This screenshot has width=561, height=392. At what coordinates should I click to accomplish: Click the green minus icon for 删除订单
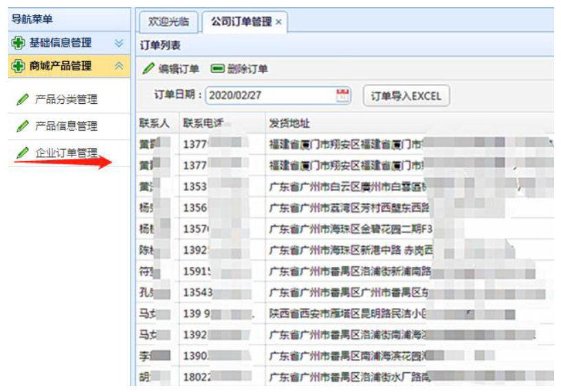point(217,69)
